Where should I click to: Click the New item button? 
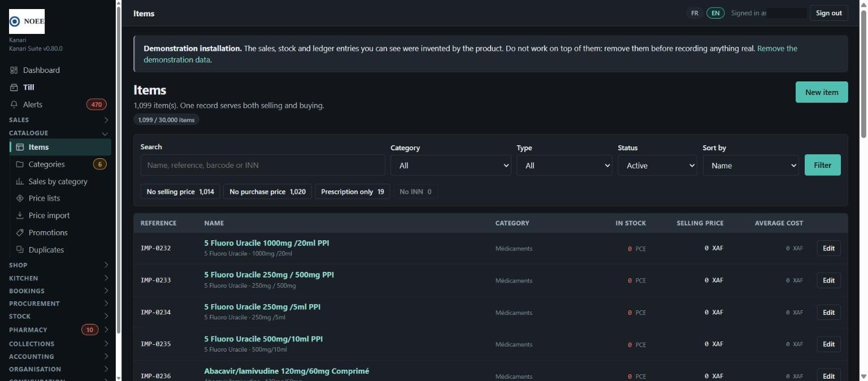coord(822,92)
